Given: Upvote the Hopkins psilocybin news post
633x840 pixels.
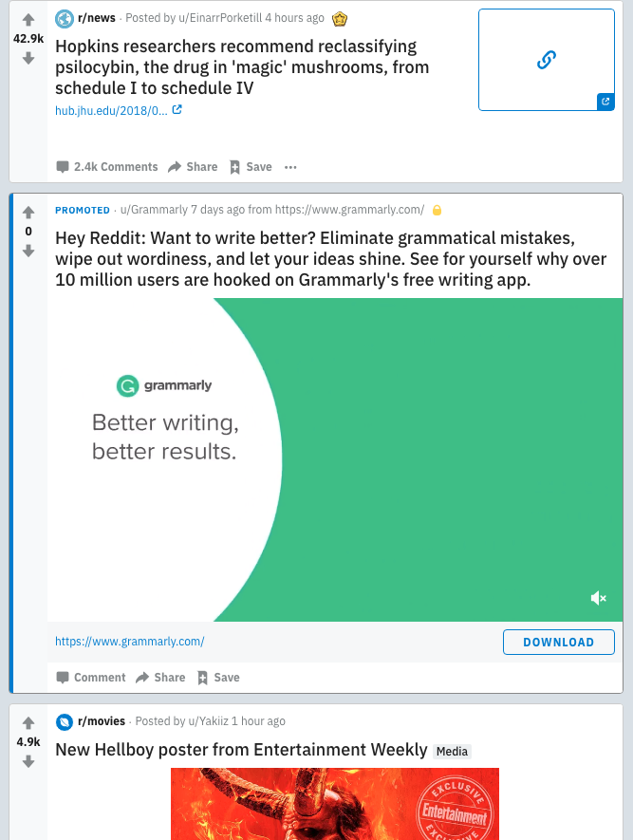Looking at the screenshot, I should tap(28, 19).
